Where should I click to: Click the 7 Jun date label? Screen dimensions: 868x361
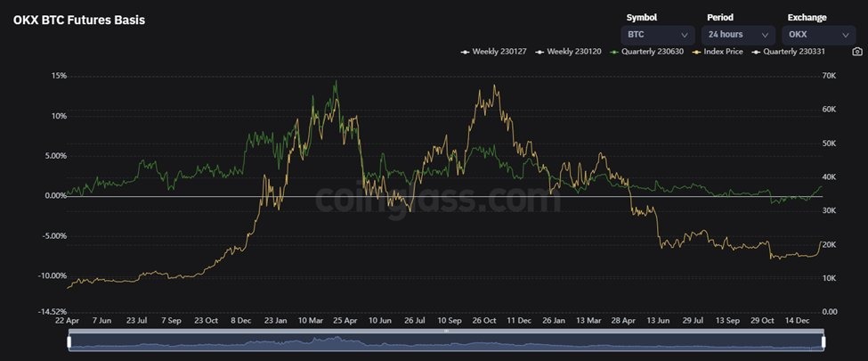(101, 321)
